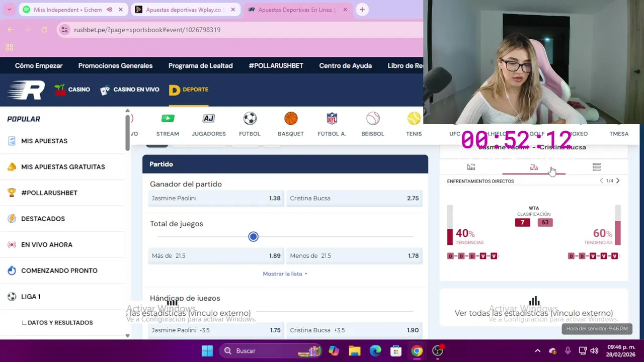The height and width of the screenshot is (362, 644).
Task: Click the Windows Buscar search box
Action: [x=270, y=351]
